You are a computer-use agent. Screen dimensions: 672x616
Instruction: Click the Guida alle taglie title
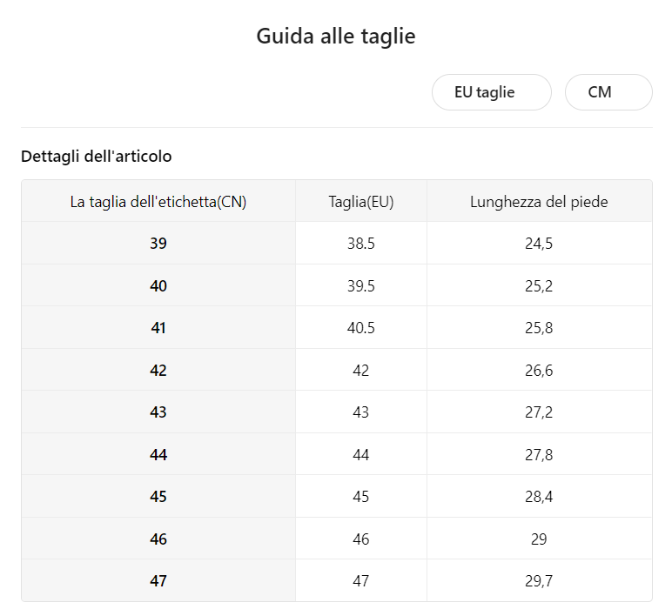pos(336,37)
